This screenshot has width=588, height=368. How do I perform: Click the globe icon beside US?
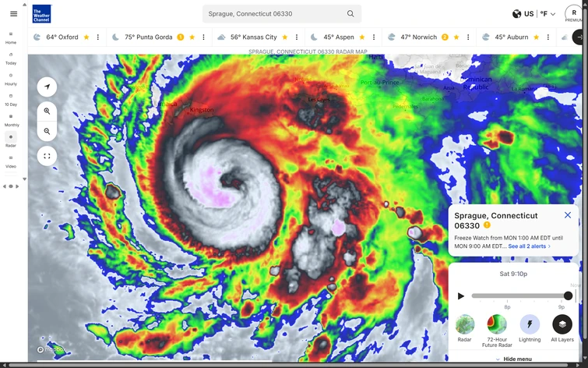coord(517,14)
